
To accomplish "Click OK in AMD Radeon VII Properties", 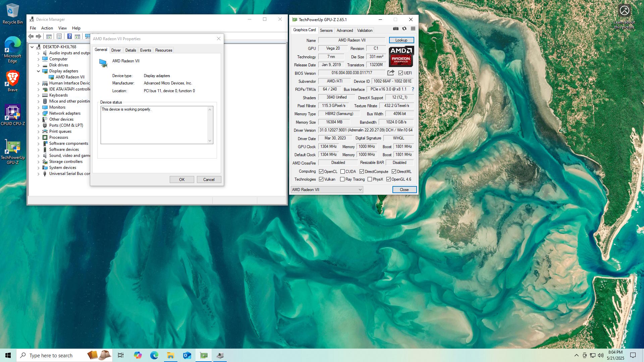I will click(x=182, y=180).
